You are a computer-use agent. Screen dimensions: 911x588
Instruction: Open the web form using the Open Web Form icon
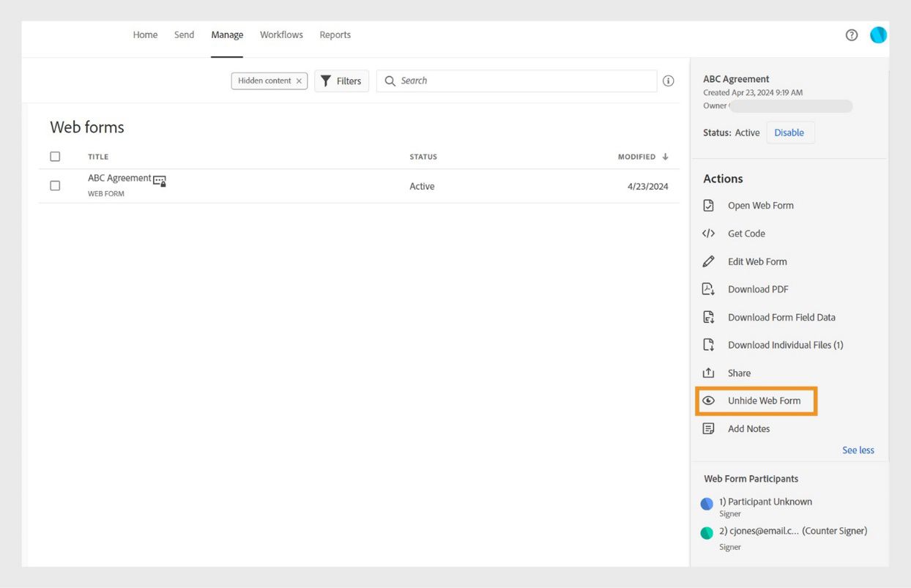(708, 205)
